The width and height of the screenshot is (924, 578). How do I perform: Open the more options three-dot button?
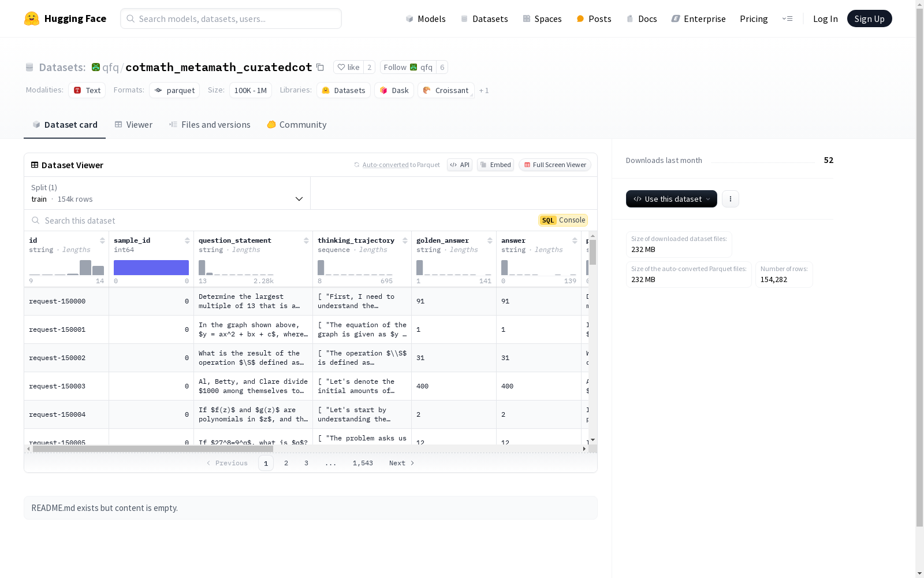pyautogui.click(x=731, y=199)
